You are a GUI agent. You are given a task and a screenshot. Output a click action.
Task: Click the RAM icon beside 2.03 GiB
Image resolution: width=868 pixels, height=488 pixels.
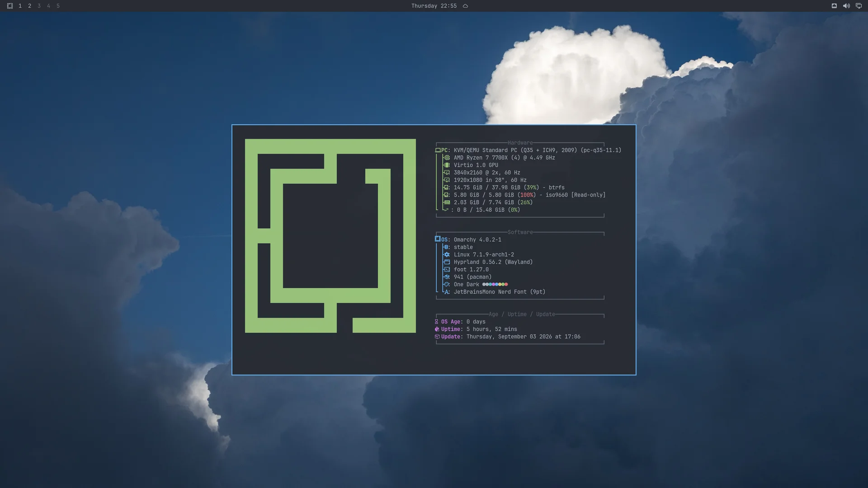[447, 202]
